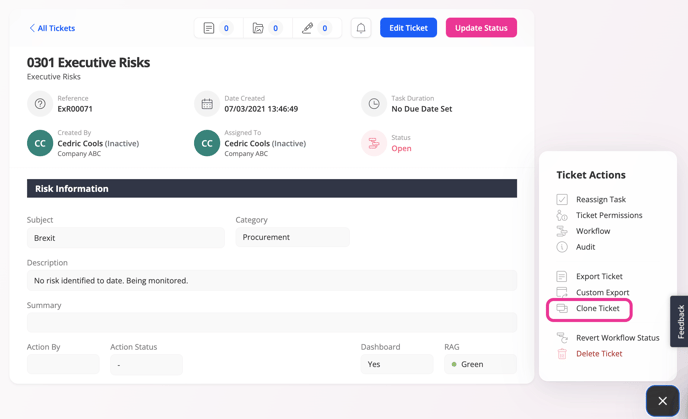Screen dimensions: 688x419
Task: Expand the RAG Green selector
Action: [x=480, y=364]
